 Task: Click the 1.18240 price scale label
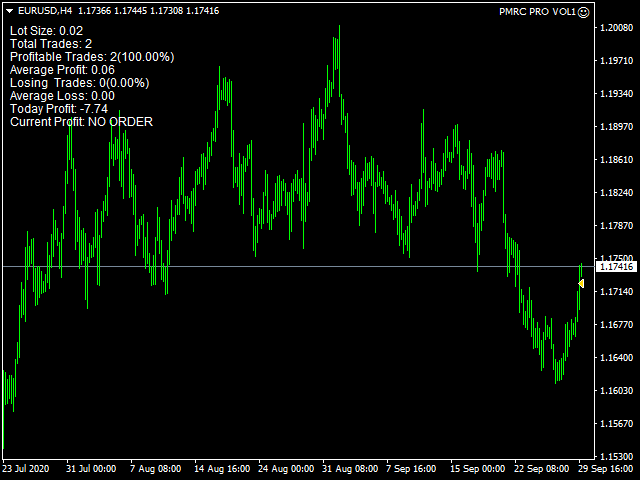(x=616, y=193)
